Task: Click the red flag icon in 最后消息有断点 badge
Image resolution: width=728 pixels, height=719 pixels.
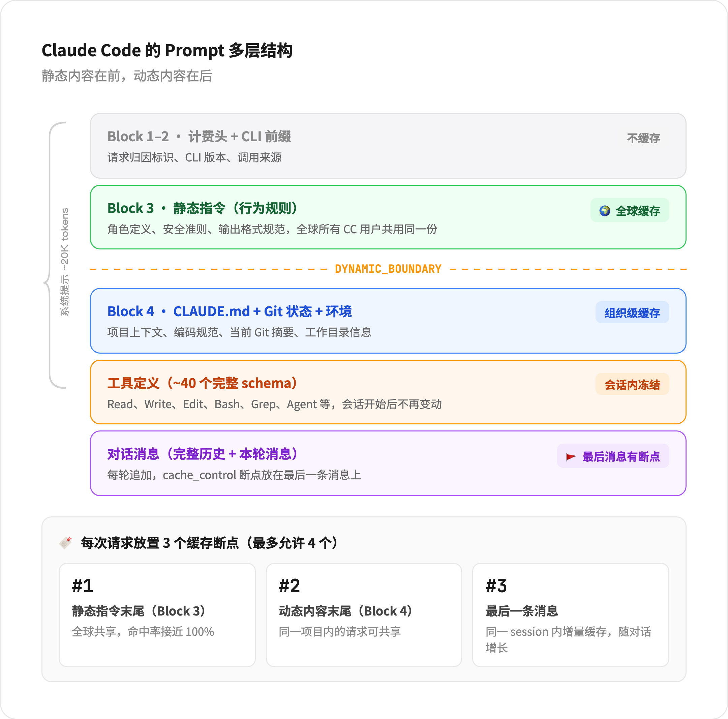Action: 571,457
